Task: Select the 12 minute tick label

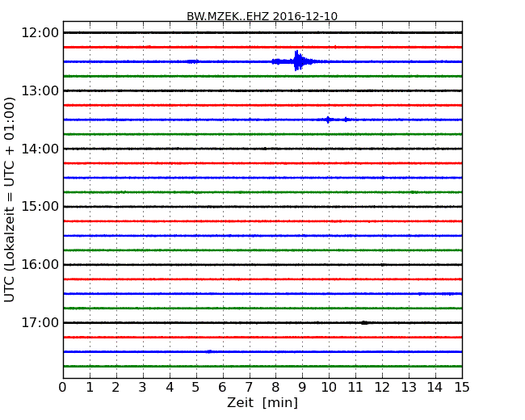Action: 382,388
